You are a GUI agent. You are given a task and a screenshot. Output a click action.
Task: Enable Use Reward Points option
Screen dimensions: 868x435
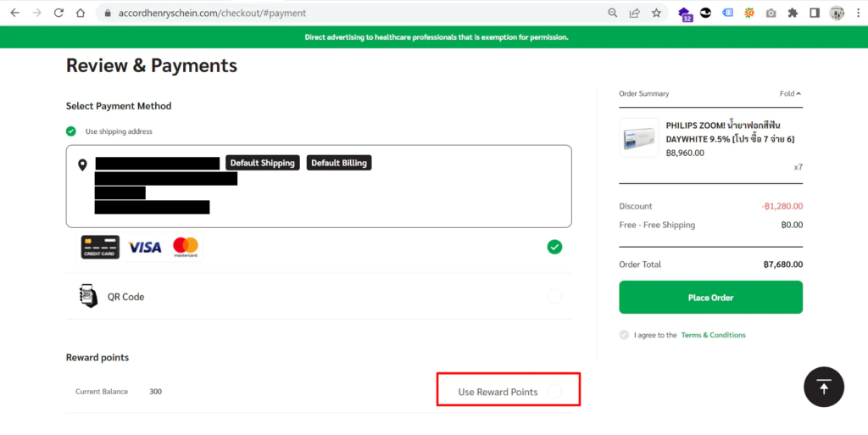(554, 392)
